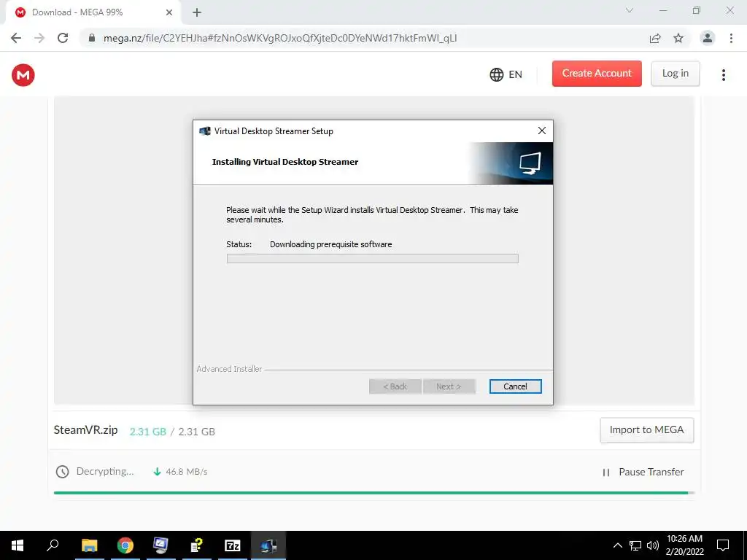This screenshot has width=747, height=560.
Task: Pause the transfer
Action: tap(643, 472)
